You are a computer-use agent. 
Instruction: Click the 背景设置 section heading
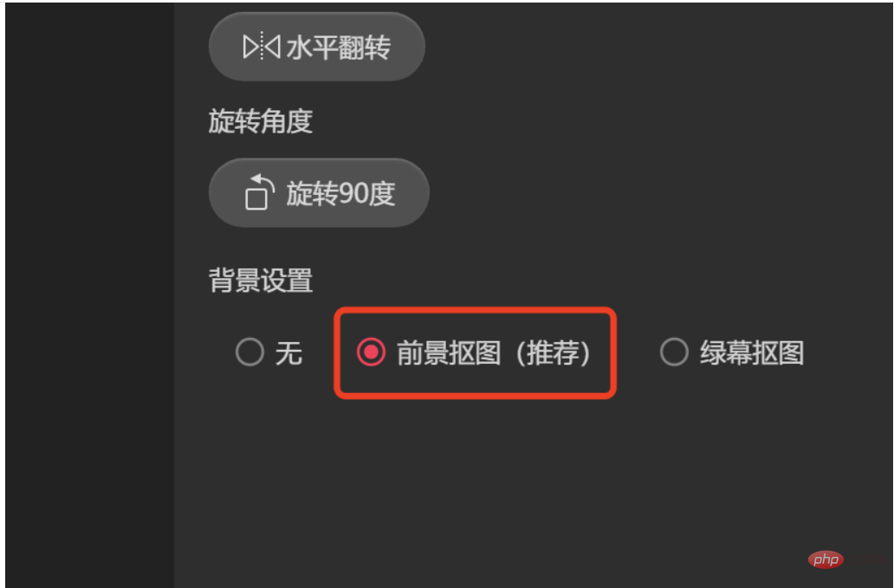point(261,281)
